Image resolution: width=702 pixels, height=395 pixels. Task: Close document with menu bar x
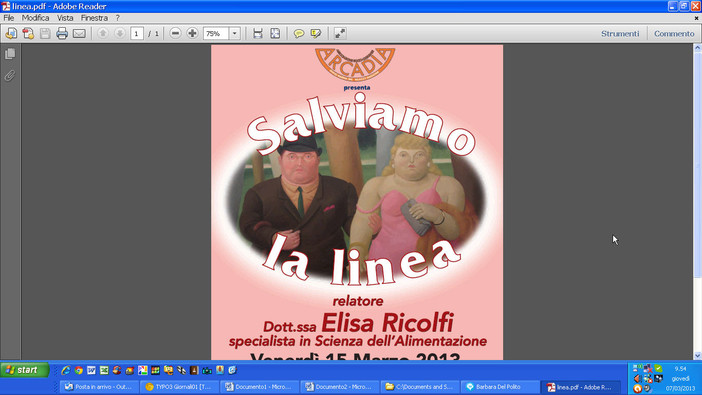pyautogui.click(x=696, y=18)
